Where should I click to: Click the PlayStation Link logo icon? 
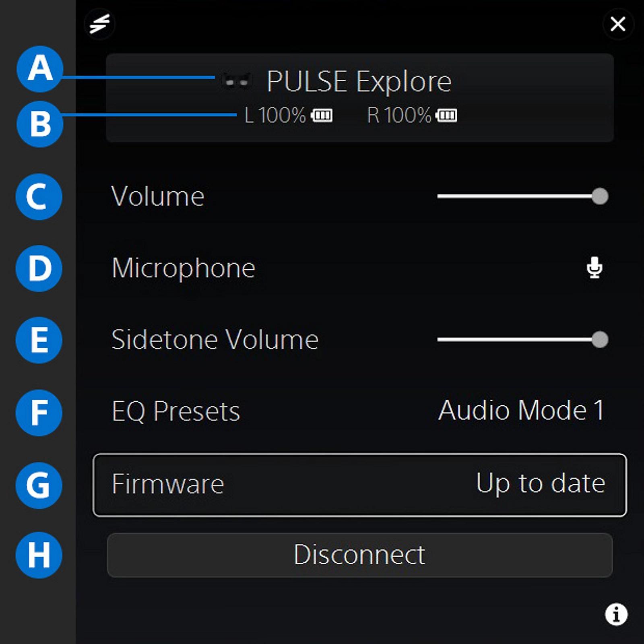(99, 24)
